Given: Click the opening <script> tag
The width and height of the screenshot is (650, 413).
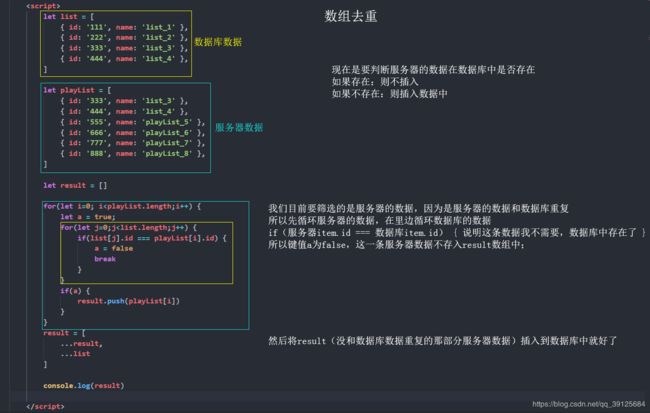Looking at the screenshot, I should [43, 6].
